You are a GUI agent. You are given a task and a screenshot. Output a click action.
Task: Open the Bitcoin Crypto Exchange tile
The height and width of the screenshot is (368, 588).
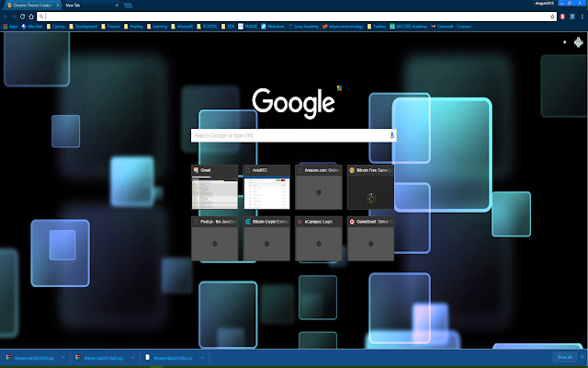266,238
